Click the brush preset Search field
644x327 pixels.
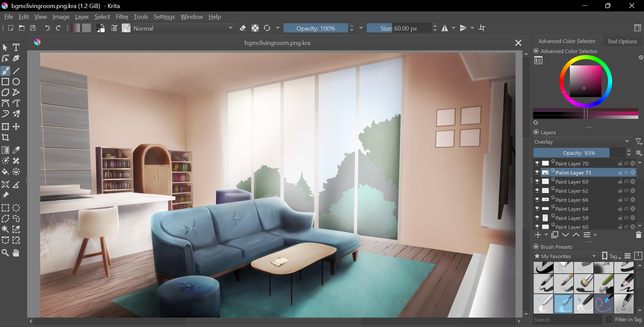click(568, 320)
